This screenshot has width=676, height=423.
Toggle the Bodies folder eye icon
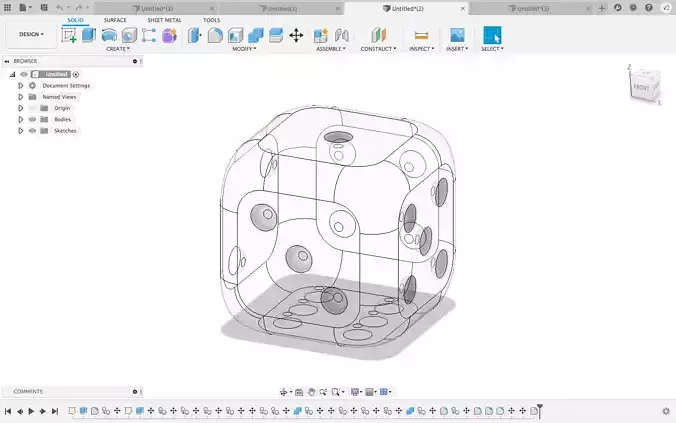32,119
